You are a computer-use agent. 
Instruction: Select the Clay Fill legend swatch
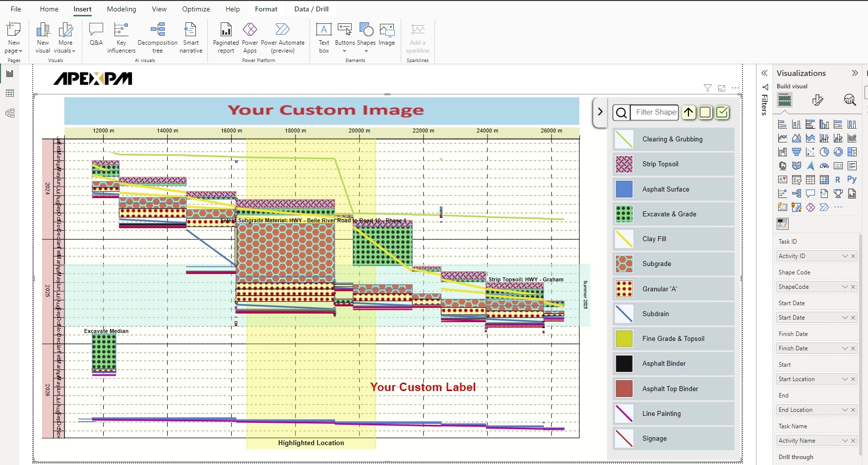point(624,239)
